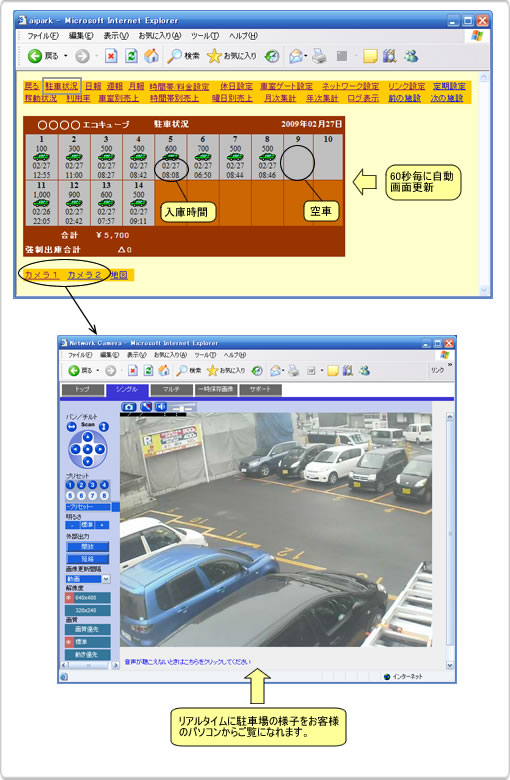Open Home icon in aipark window toolbar
510x780 pixels.
click(x=151, y=56)
